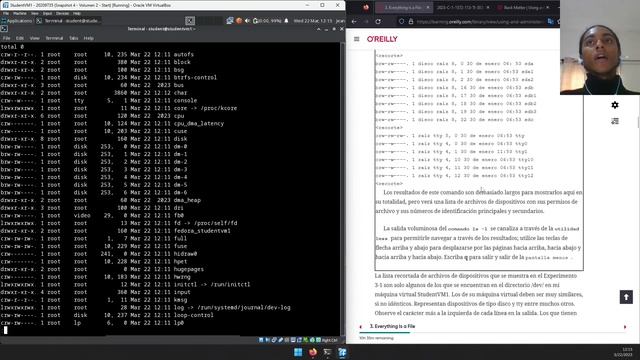
Task: Click the battery power status in Xfce panel
Action: [x=267, y=21]
